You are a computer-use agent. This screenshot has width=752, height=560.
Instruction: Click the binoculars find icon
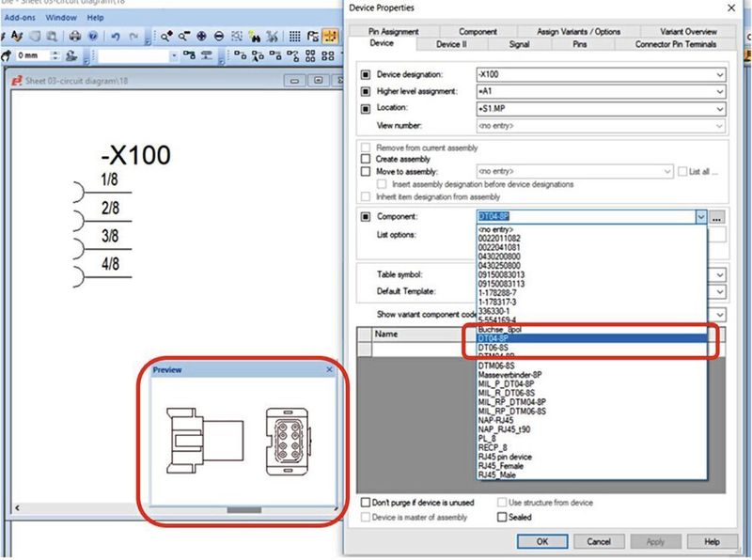tap(254, 36)
